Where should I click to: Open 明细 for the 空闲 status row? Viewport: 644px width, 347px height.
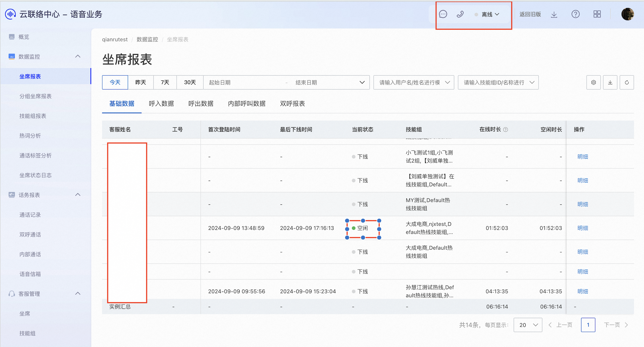(582, 228)
